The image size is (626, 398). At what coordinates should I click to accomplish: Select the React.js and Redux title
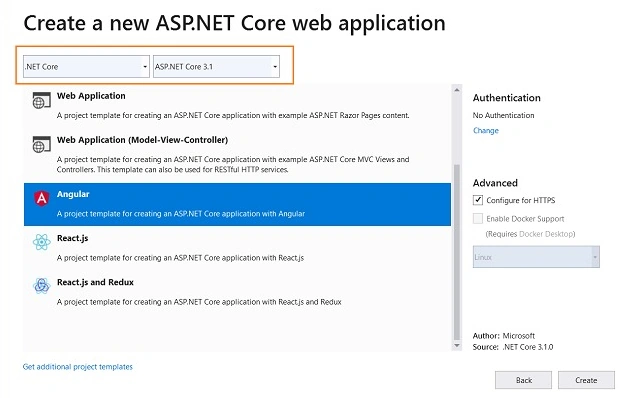tap(95, 282)
